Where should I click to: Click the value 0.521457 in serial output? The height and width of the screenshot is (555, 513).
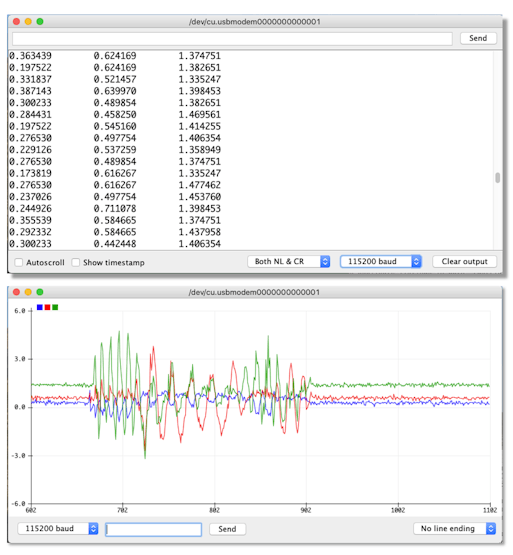(x=115, y=79)
